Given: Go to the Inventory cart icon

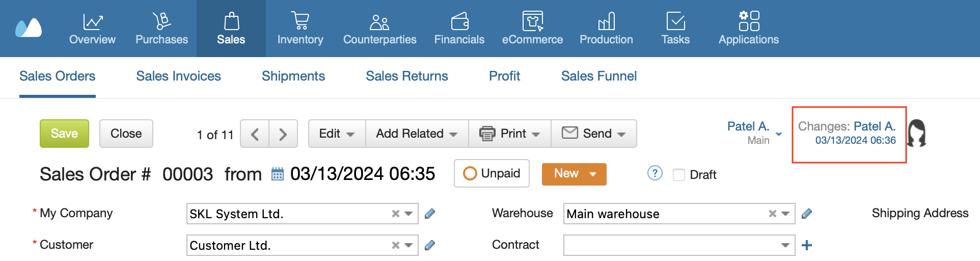Looking at the screenshot, I should pos(300,21).
